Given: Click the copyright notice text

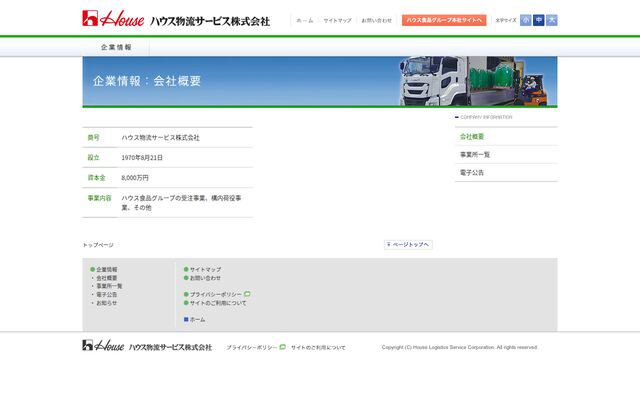Looking at the screenshot, I should (x=460, y=347).
